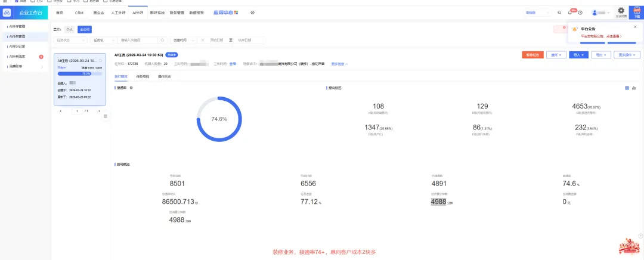Click 查看 link next to 工作时间
The height and width of the screenshot is (260, 644).
tap(233, 64)
